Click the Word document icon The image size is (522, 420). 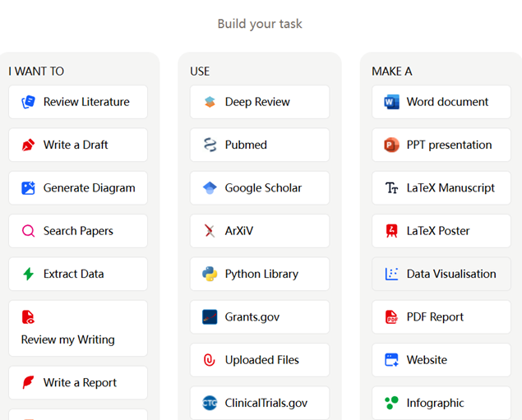pyautogui.click(x=391, y=102)
